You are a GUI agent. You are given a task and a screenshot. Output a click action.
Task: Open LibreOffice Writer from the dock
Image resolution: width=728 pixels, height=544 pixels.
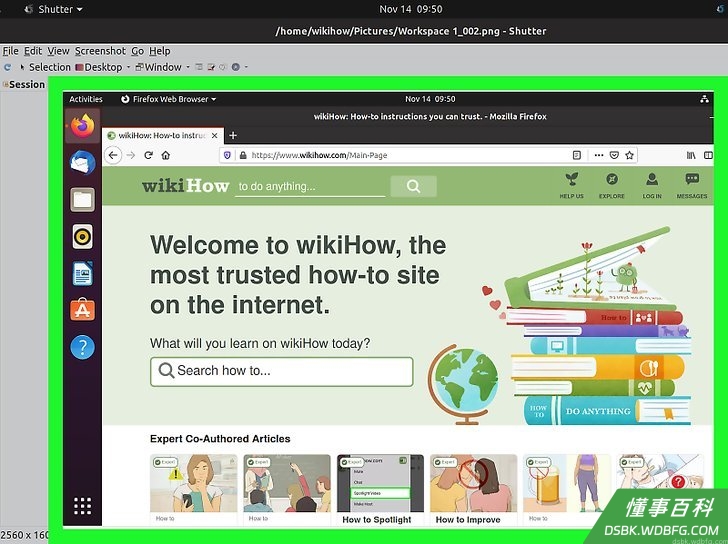(x=83, y=274)
